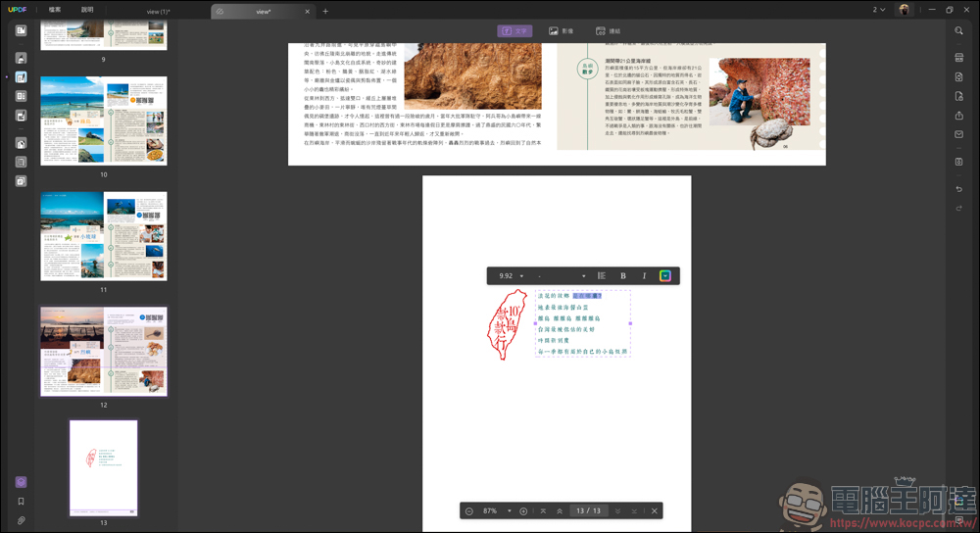The width and height of the screenshot is (980, 533).
Task: Select the Comment highlighter tool
Action: (21, 58)
